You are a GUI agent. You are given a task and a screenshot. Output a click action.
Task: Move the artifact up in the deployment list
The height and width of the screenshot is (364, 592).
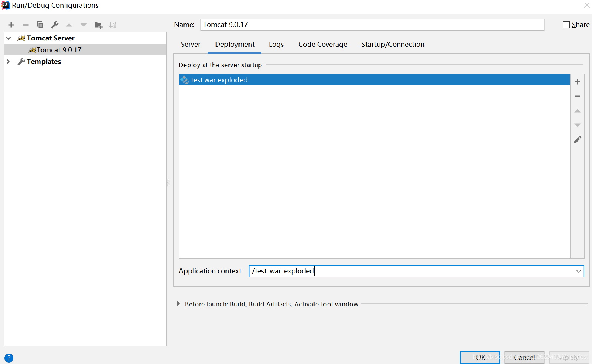coord(578,111)
